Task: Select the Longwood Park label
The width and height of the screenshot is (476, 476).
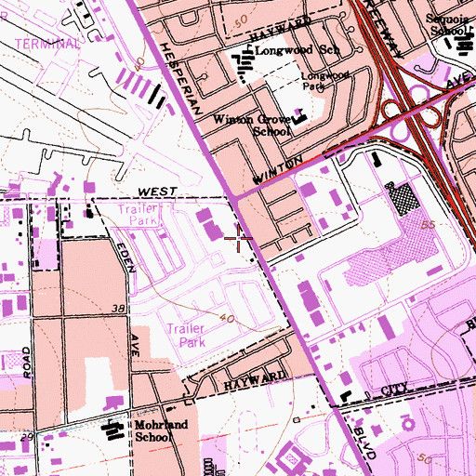Action: 325,81
